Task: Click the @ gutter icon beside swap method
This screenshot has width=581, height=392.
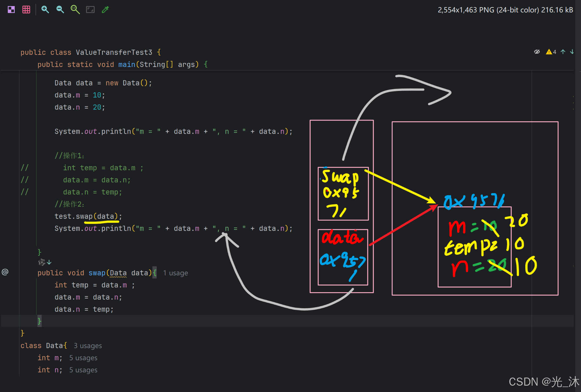Action: (5, 272)
